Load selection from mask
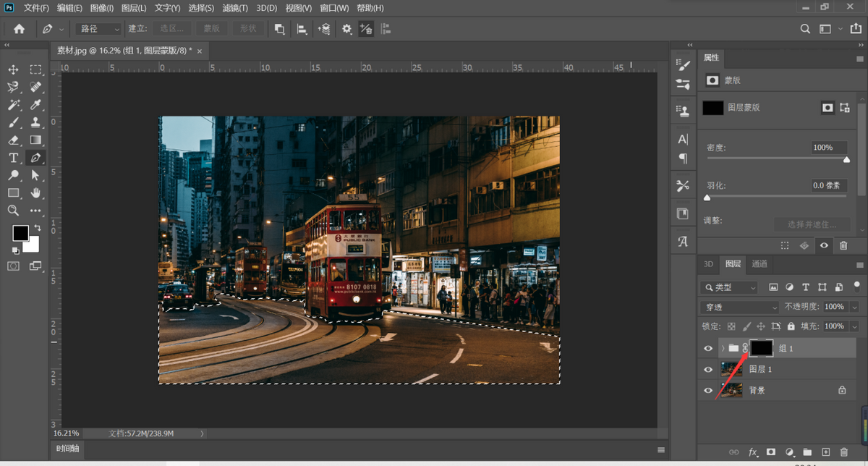 point(785,245)
